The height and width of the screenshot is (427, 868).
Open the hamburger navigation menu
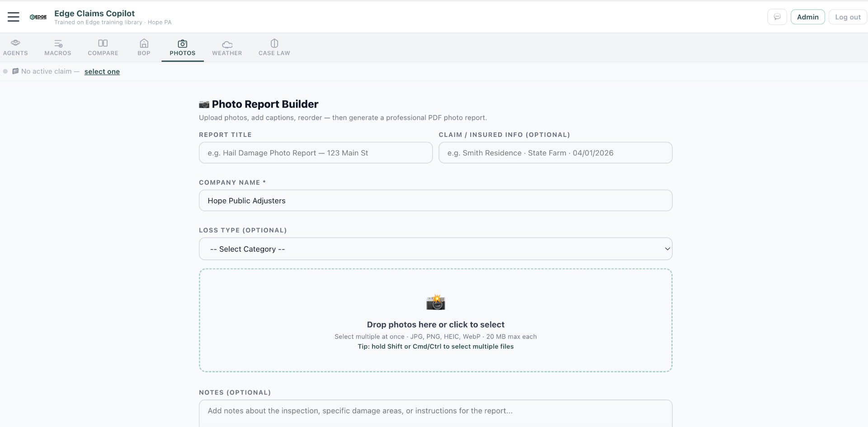pos(13,16)
